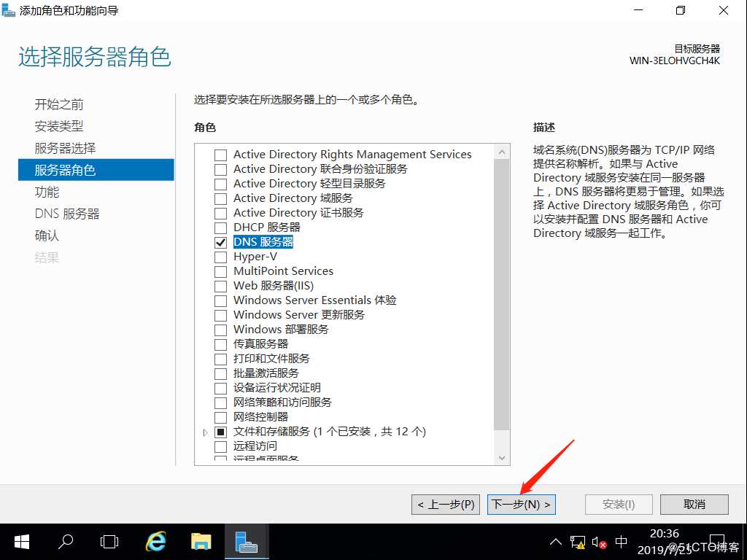Select DNS 服务器 role label
Image resolution: width=747 pixels, height=560 pixels.
tap(263, 242)
